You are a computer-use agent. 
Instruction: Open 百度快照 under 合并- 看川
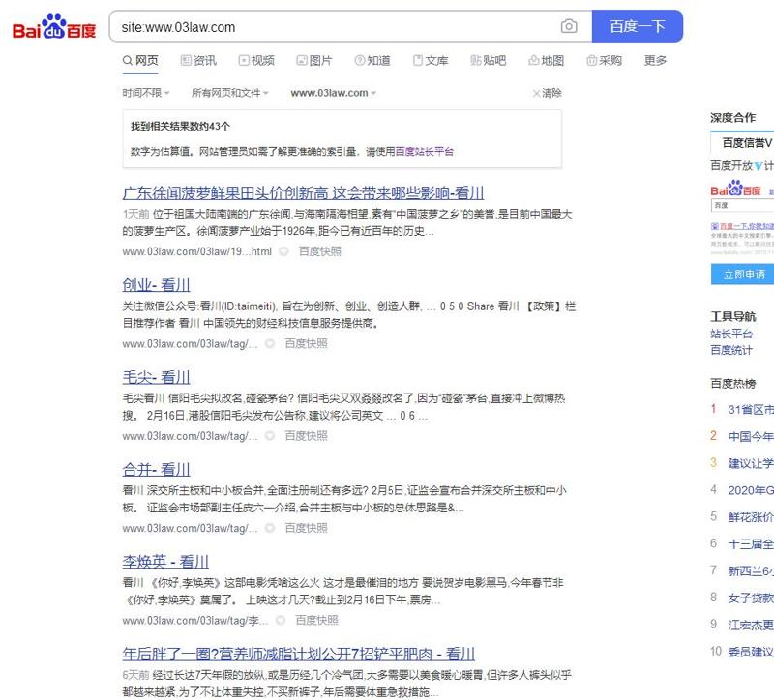point(306,528)
